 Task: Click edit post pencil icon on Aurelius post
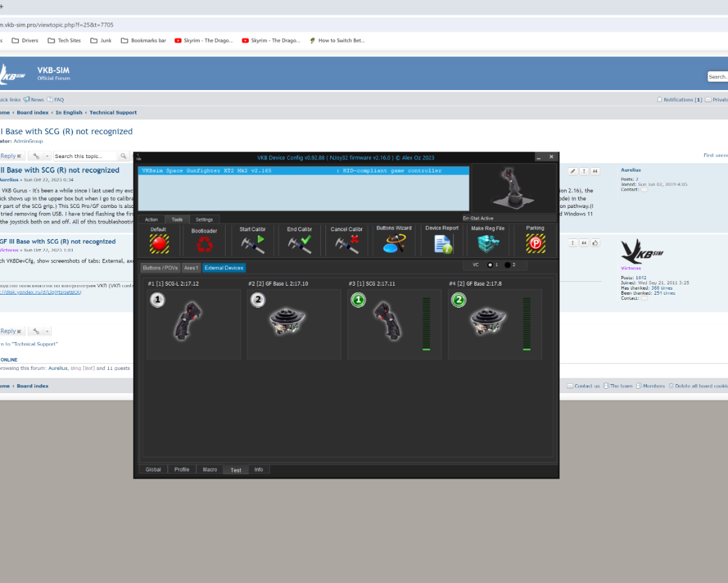point(573,171)
